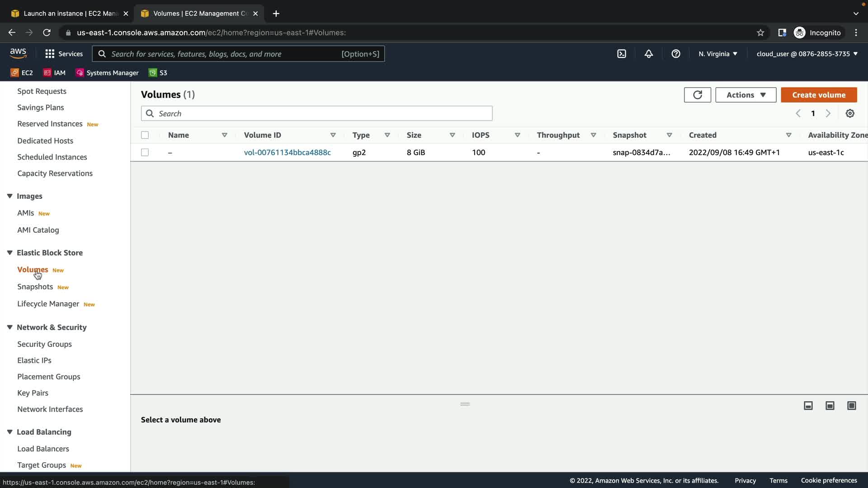The width and height of the screenshot is (868, 488).
Task: Open the notifications bell icon
Action: click(649, 54)
